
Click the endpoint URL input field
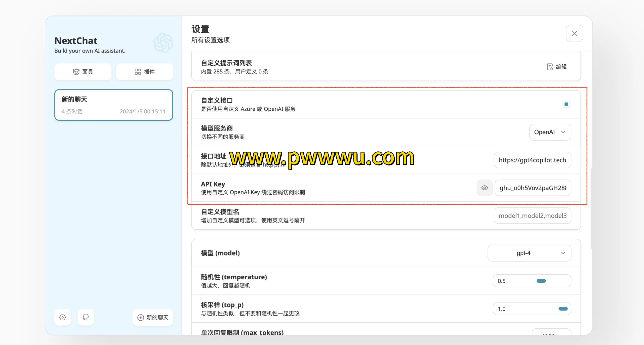pos(532,160)
